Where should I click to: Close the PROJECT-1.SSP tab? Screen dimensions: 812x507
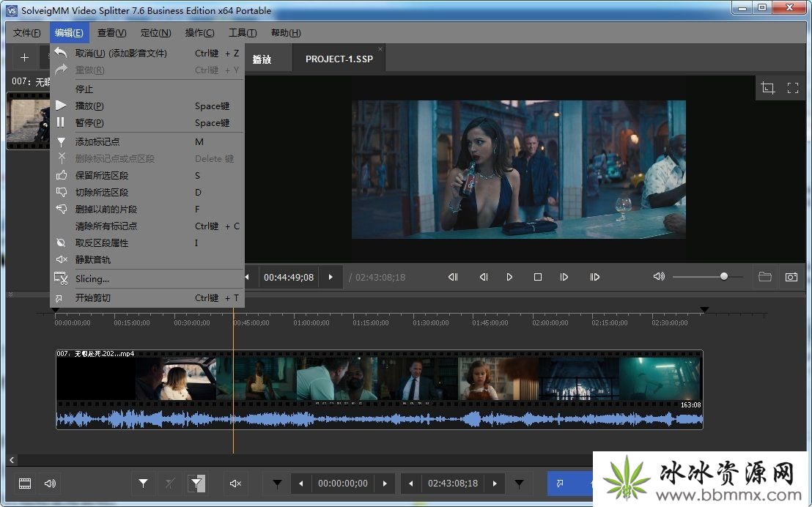click(x=380, y=49)
